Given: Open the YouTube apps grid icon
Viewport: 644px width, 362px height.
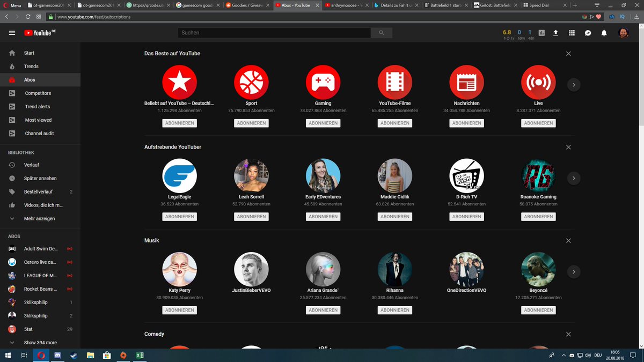Looking at the screenshot, I should 572,33.
